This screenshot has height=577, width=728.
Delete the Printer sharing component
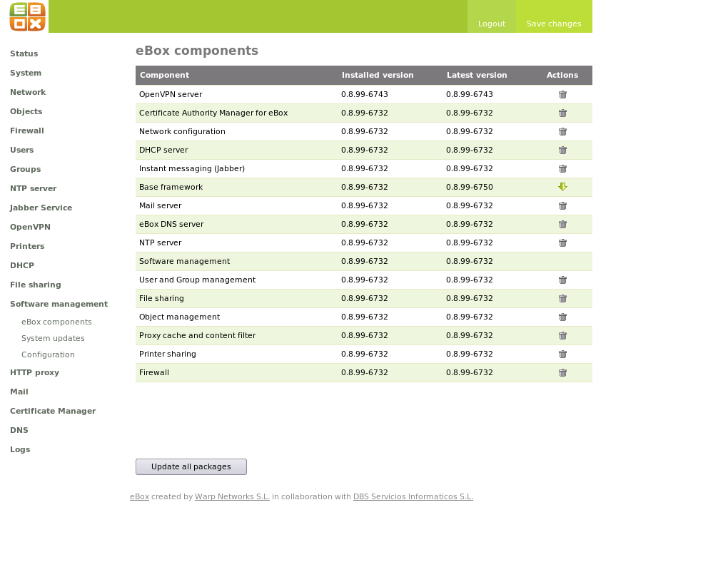coord(562,354)
